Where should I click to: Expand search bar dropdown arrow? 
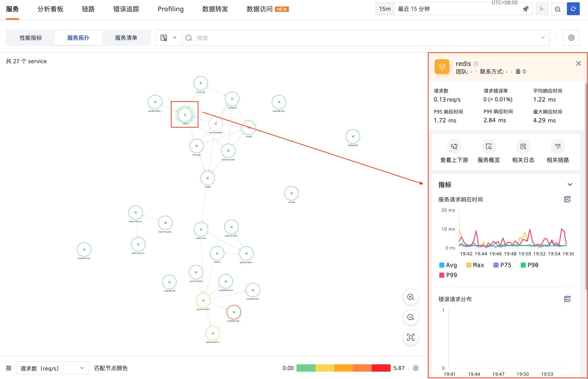pyautogui.click(x=543, y=38)
